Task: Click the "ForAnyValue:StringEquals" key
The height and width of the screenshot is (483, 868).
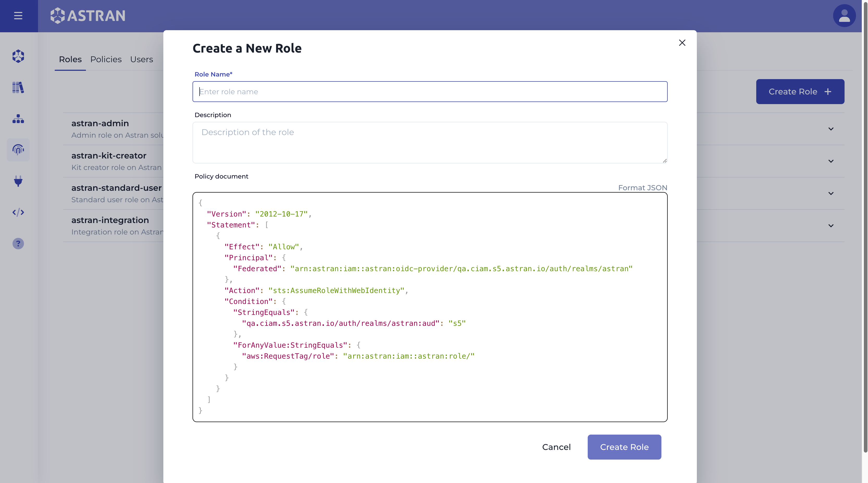Action: pyautogui.click(x=290, y=345)
